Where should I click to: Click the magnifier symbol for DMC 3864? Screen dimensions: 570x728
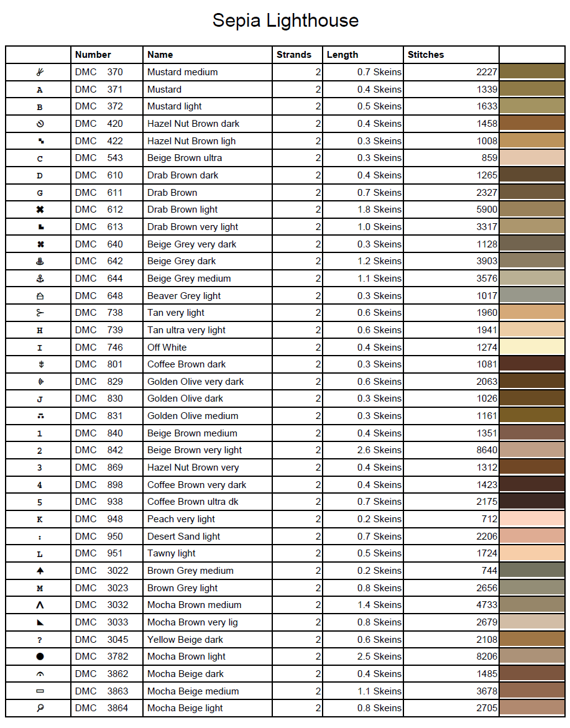click(x=40, y=708)
